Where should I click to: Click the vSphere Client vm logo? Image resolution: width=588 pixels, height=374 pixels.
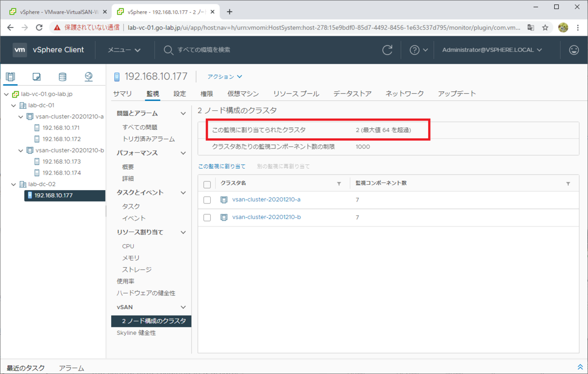[x=20, y=50]
